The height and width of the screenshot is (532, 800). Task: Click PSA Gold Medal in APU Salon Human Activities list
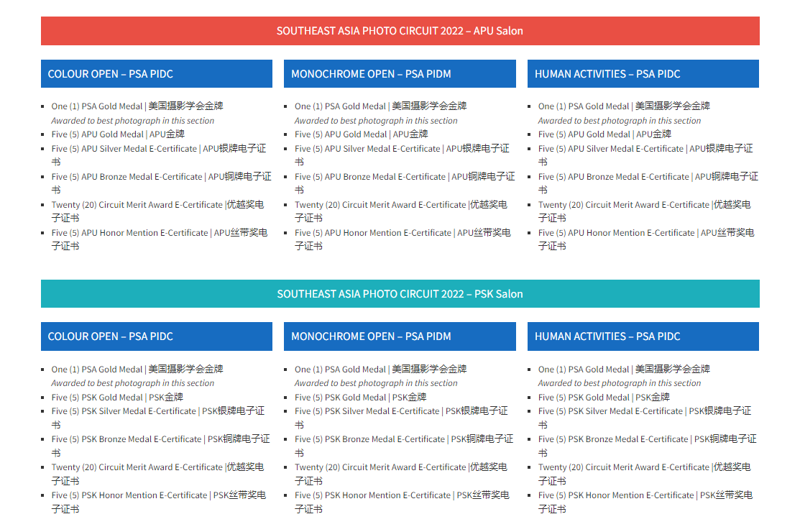(624, 106)
